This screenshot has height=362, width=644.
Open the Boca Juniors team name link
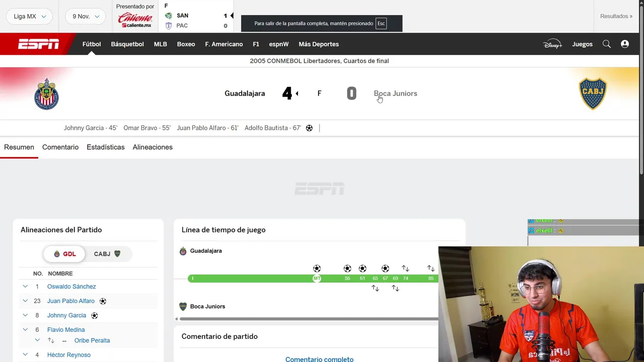tap(395, 94)
